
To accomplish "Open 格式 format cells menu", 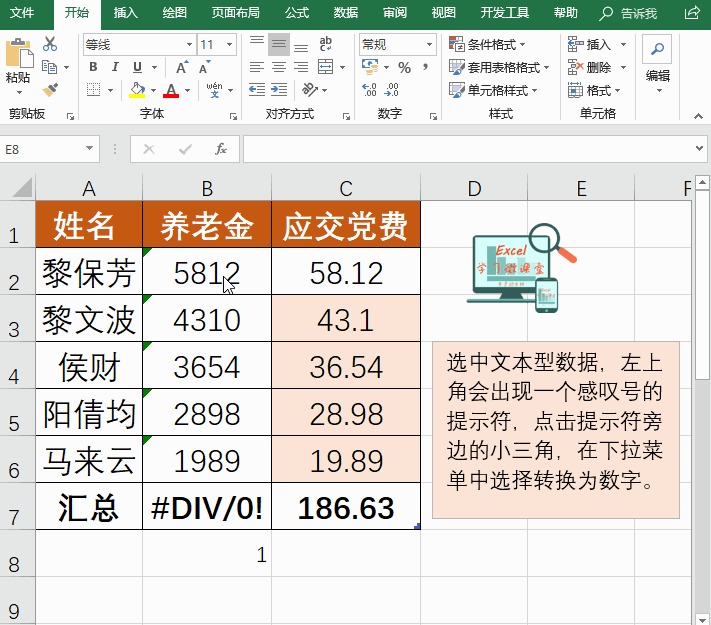I will [594, 90].
